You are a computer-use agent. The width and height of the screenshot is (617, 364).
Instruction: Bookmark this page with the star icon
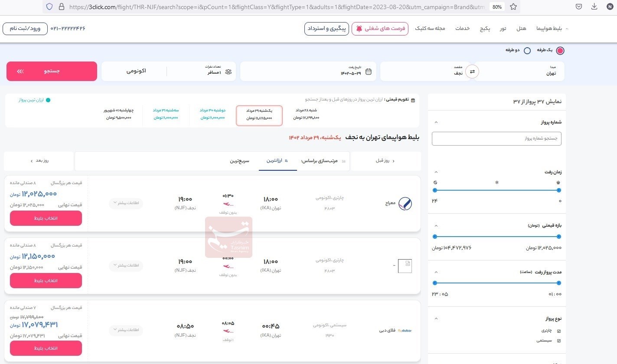[513, 7]
